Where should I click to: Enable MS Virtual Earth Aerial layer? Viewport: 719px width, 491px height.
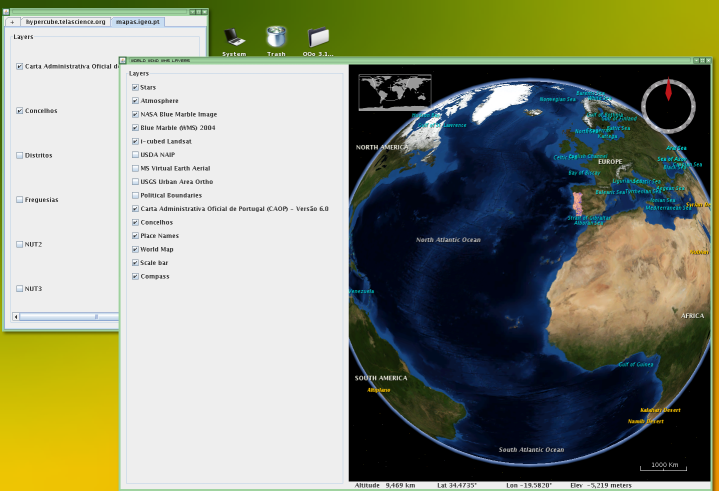pos(135,169)
